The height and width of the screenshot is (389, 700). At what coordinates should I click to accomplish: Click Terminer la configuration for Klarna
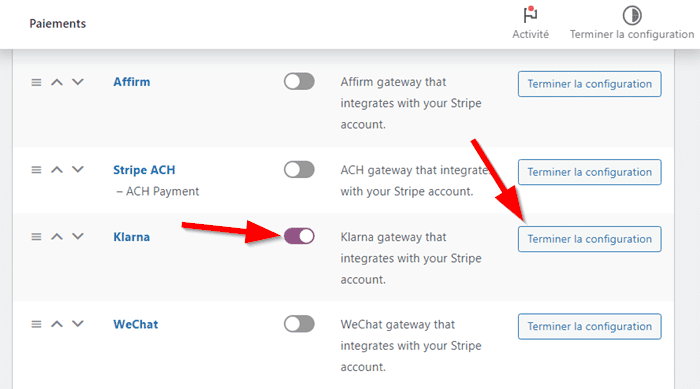589,239
